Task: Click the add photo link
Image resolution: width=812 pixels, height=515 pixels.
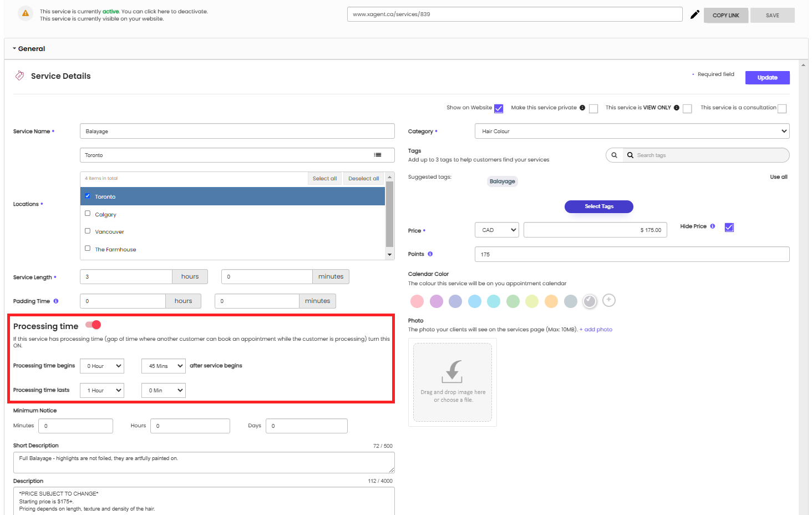Action: coord(598,330)
